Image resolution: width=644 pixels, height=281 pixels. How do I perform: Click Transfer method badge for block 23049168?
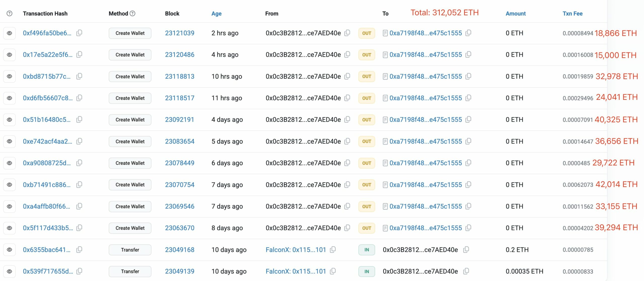pyautogui.click(x=130, y=250)
